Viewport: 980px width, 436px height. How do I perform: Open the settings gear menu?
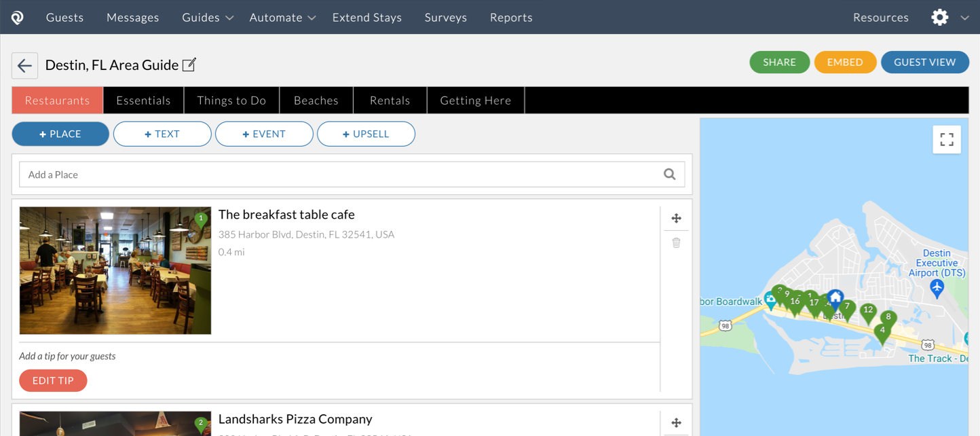point(939,18)
